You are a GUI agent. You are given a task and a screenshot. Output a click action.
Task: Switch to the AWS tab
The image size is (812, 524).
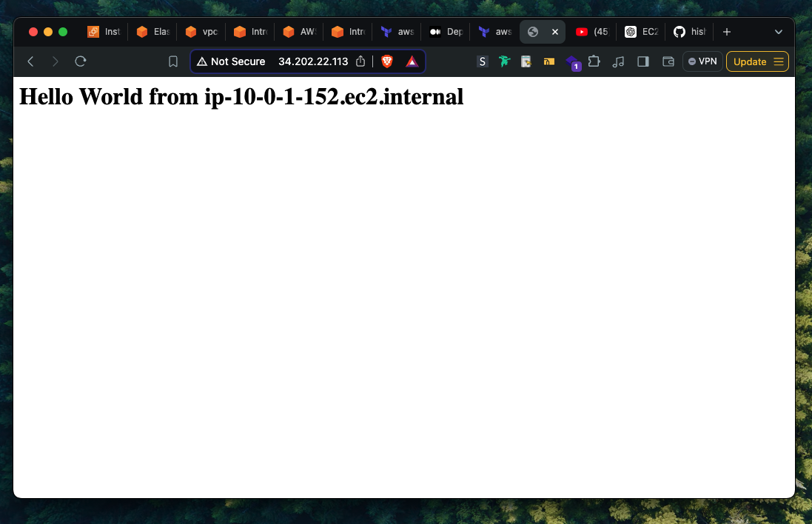coord(300,32)
